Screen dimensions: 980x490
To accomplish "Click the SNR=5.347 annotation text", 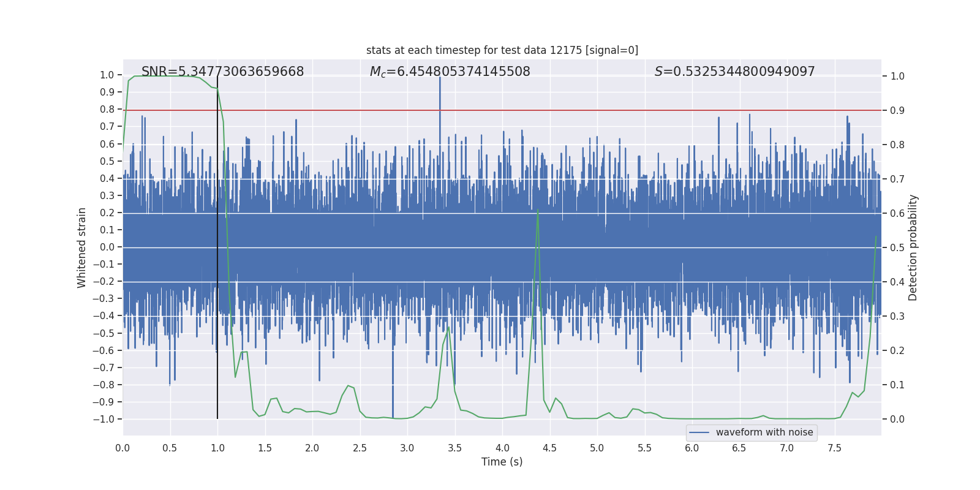I will tap(222, 72).
